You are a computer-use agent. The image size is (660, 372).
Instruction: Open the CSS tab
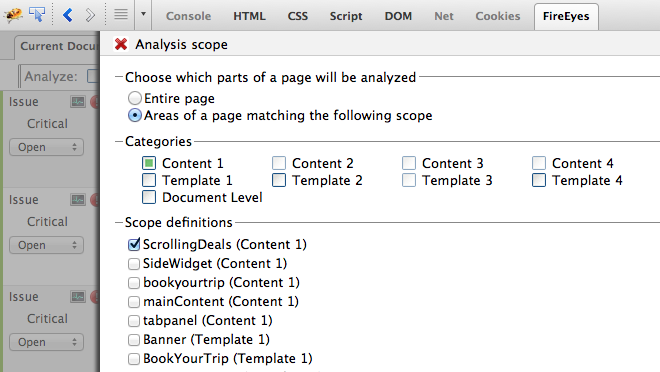click(298, 16)
